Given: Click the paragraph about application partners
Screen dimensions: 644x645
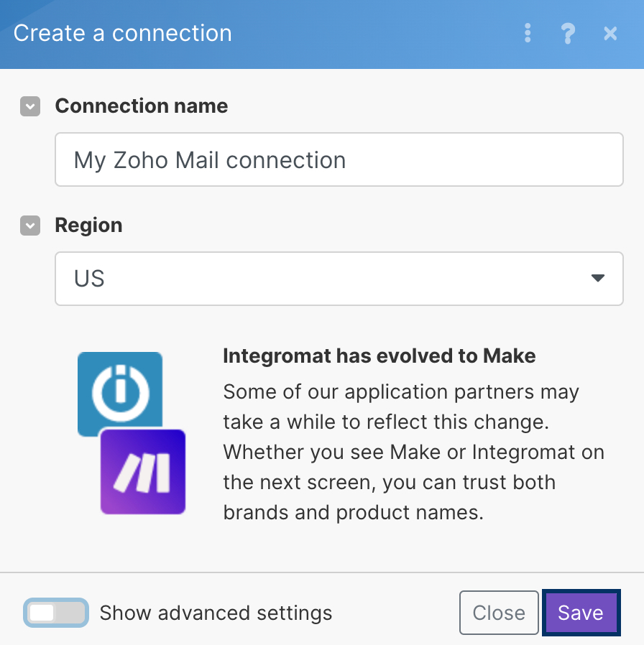Looking at the screenshot, I should 413,453.
